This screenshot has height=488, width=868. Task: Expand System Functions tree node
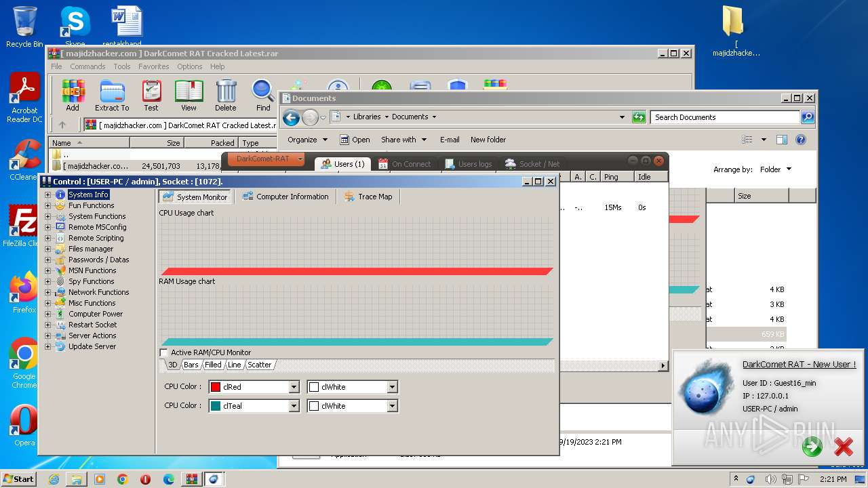tap(48, 216)
